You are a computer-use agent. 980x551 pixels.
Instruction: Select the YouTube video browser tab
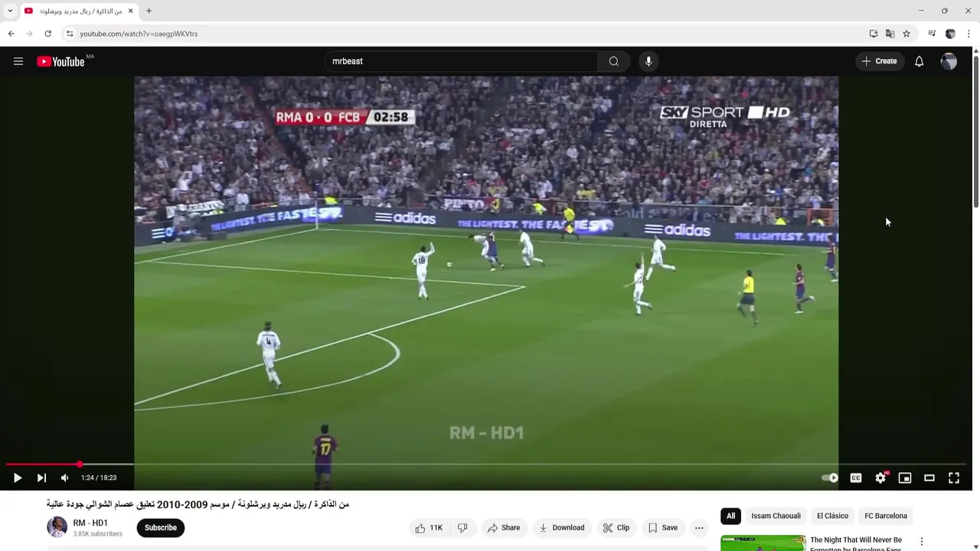tap(79, 11)
